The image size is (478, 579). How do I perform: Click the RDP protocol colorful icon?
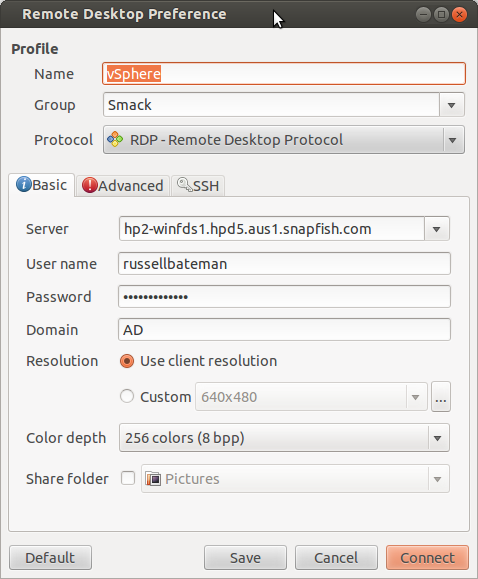pos(115,140)
